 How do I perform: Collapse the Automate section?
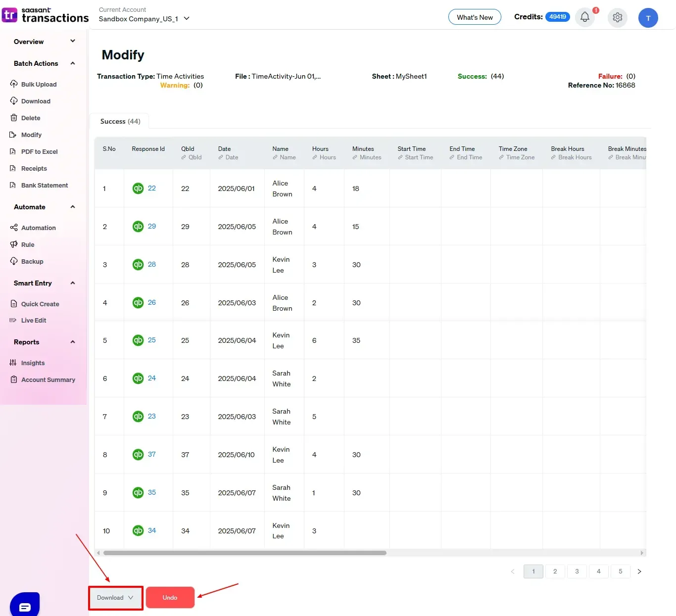tap(73, 206)
